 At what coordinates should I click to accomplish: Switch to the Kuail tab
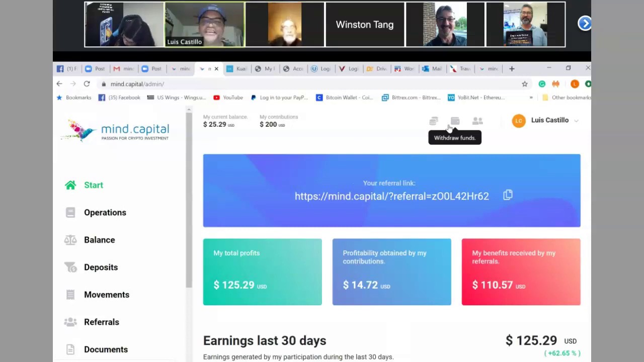point(236,69)
